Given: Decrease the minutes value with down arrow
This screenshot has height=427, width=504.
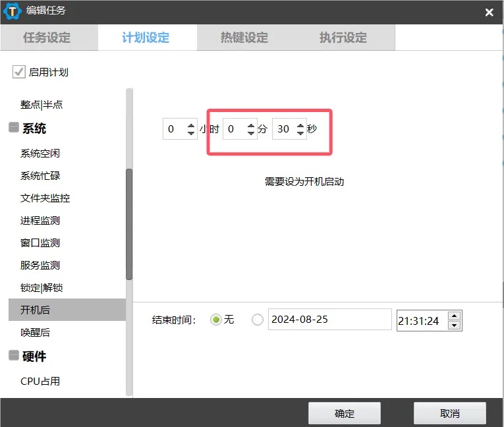Looking at the screenshot, I should (x=251, y=132).
